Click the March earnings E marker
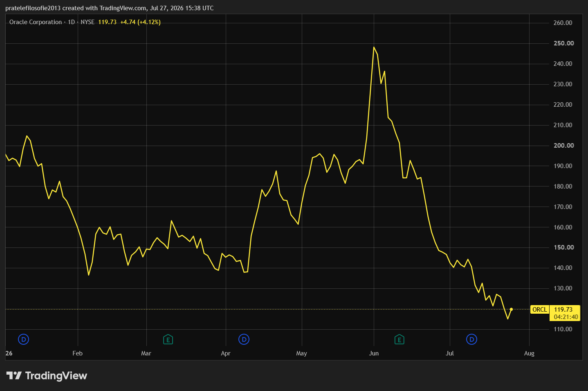This screenshot has height=391, width=588. click(x=168, y=339)
